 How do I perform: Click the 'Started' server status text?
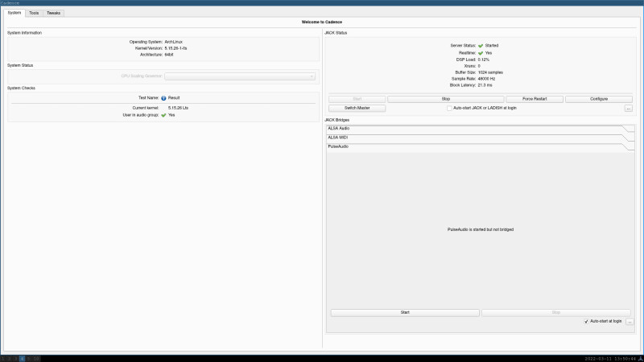click(x=492, y=46)
